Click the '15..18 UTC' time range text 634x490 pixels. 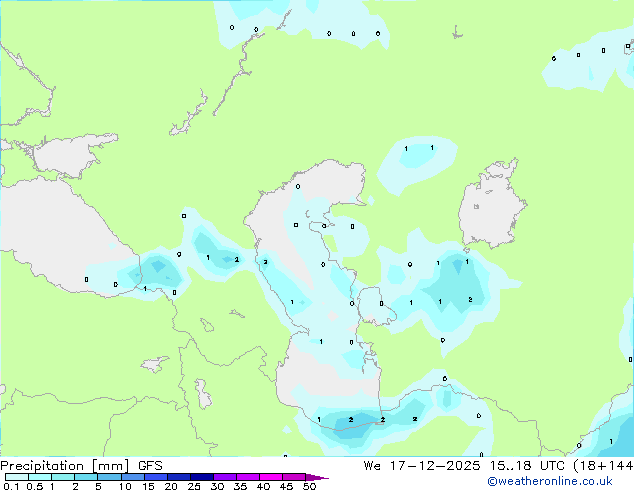point(526,466)
